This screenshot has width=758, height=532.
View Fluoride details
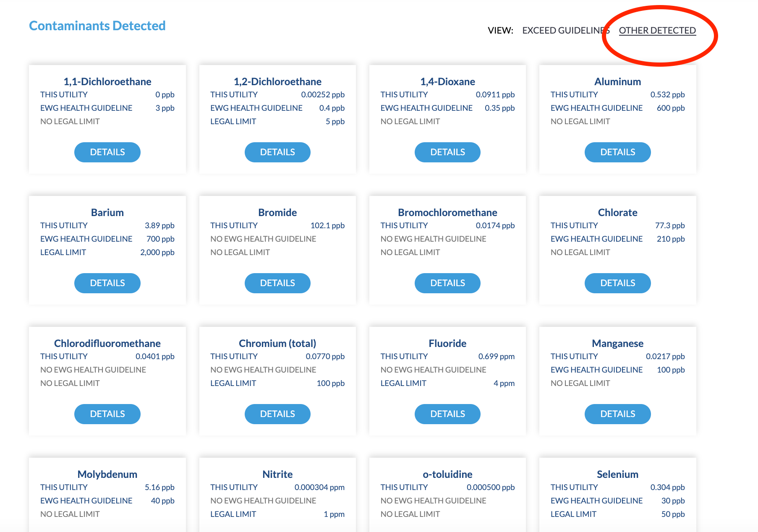[x=447, y=414]
